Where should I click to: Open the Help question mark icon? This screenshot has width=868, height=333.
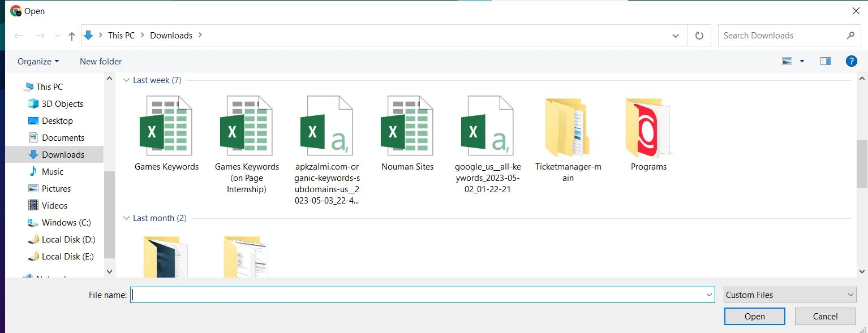coord(851,61)
